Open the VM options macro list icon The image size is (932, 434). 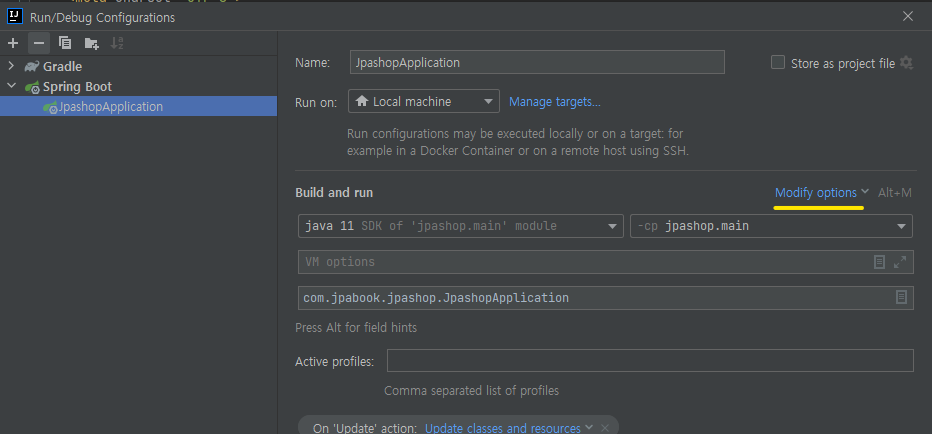(x=879, y=262)
